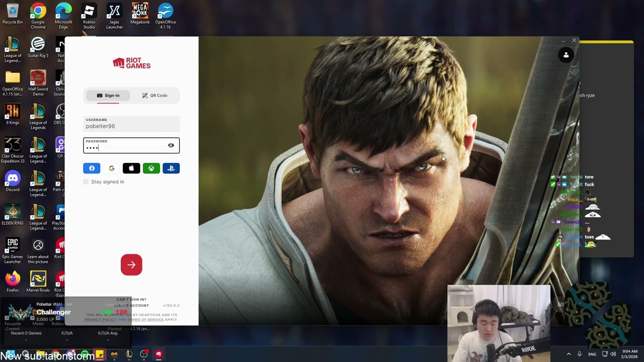644x362 pixels.
Task: Launch the Megabonk desktop shortcut
Action: (140, 14)
